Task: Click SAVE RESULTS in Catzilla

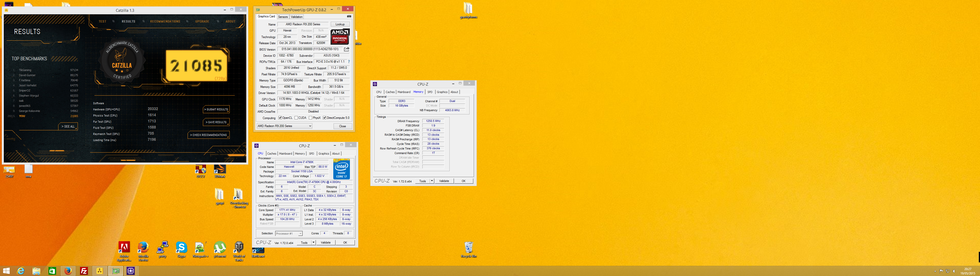Action: [216, 122]
